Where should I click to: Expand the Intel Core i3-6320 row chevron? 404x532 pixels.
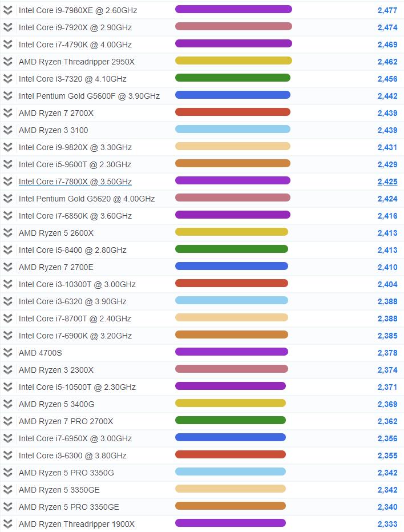8,301
